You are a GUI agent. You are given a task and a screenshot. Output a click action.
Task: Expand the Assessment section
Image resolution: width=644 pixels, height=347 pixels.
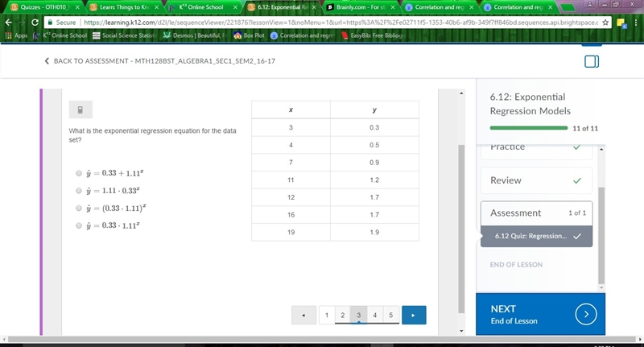[536, 213]
